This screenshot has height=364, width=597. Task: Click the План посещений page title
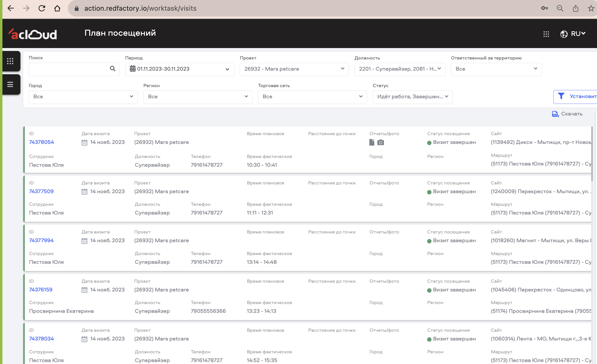click(x=120, y=33)
